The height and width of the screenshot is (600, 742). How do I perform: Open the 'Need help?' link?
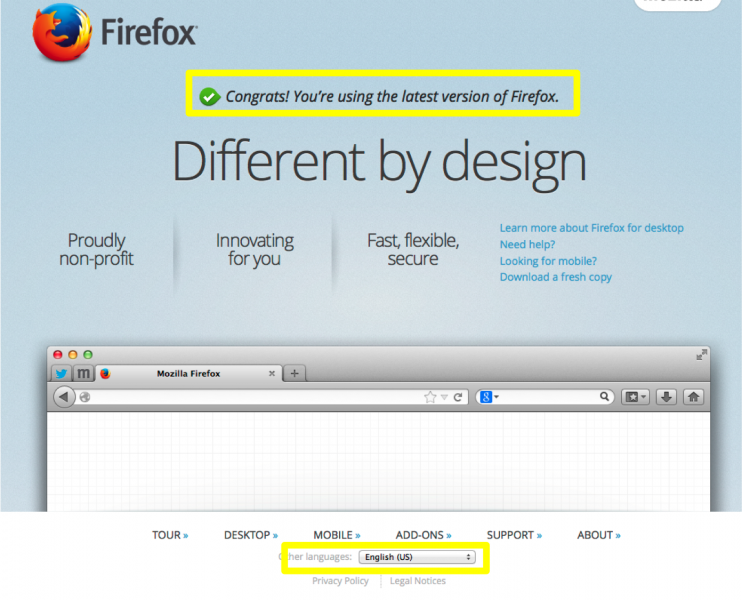[527, 245]
